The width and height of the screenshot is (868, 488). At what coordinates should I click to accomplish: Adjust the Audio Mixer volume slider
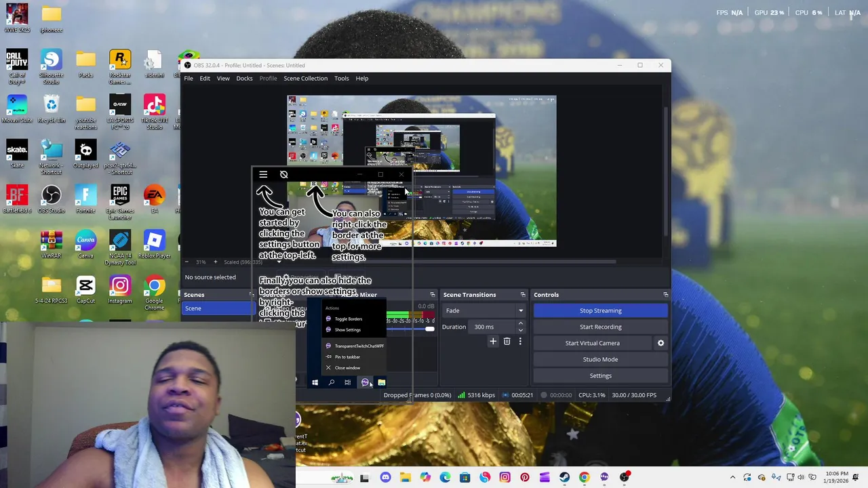[429, 329]
